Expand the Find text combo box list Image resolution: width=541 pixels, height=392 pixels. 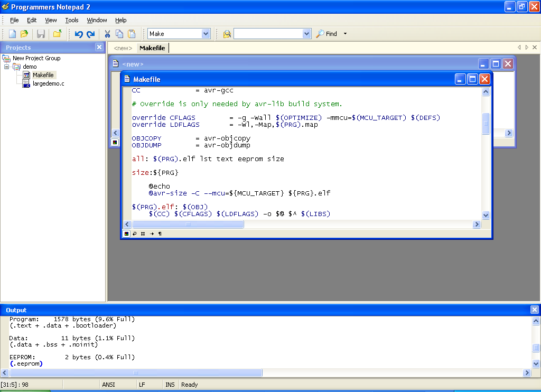(307, 34)
